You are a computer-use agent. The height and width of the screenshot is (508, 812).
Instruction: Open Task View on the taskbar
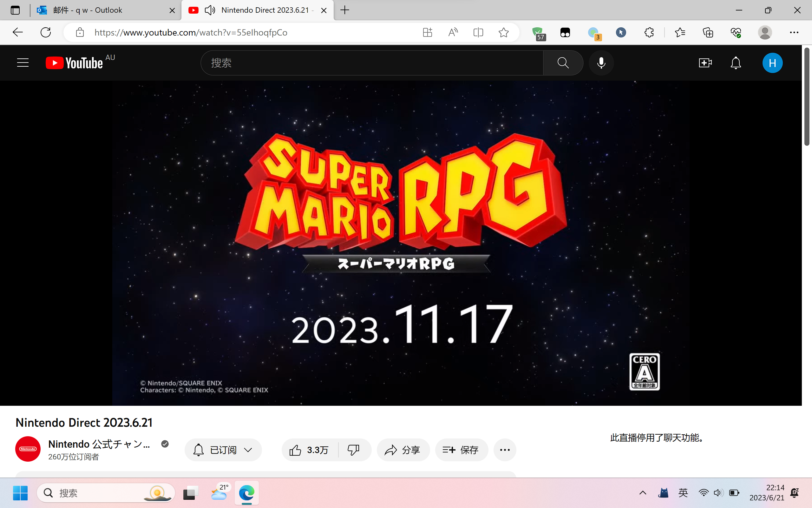191,493
